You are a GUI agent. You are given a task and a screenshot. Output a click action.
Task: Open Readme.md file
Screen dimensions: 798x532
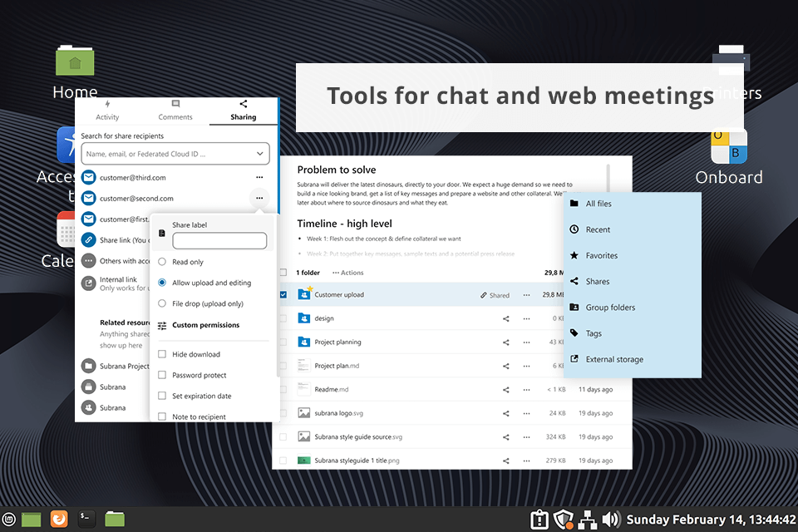[x=332, y=390]
